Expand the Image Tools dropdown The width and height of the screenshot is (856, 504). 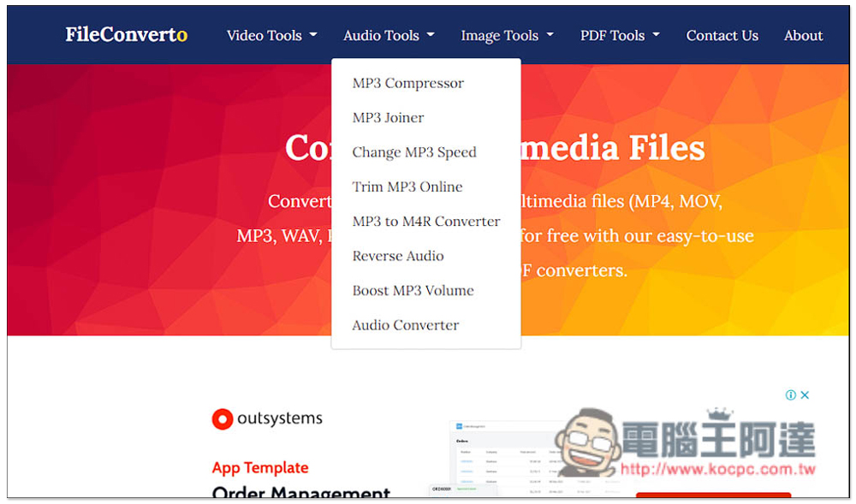click(507, 35)
